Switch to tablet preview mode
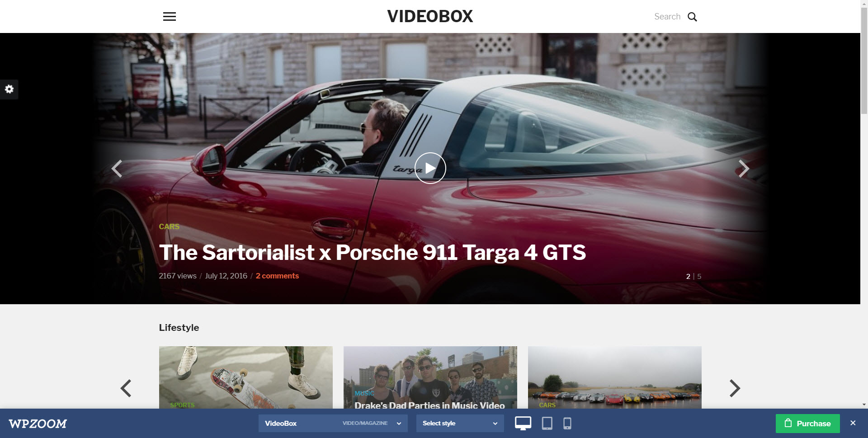868x438 pixels. pyautogui.click(x=547, y=423)
